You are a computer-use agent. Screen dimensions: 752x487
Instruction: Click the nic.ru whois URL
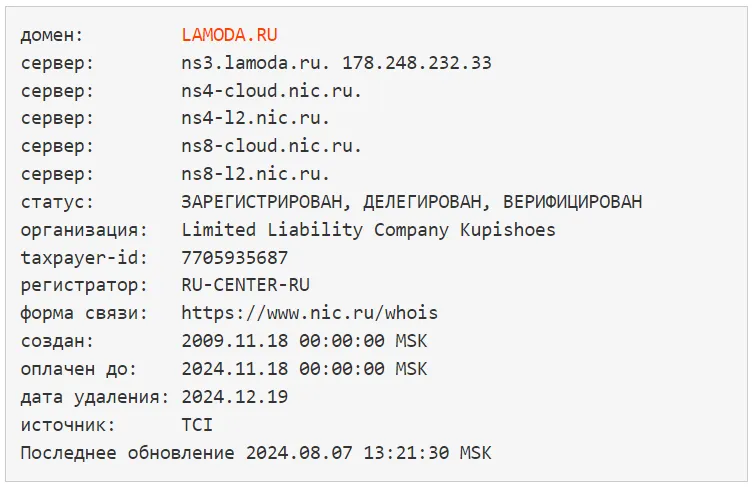[310, 313]
